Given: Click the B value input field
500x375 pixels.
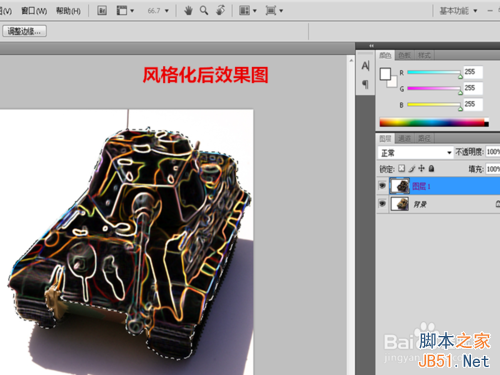Looking at the screenshot, I should [x=473, y=104].
